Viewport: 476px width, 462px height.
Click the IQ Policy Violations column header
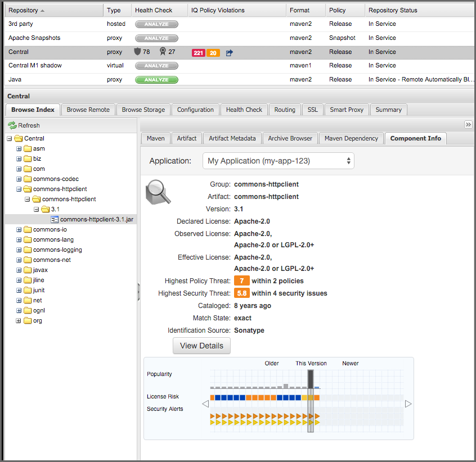237,10
